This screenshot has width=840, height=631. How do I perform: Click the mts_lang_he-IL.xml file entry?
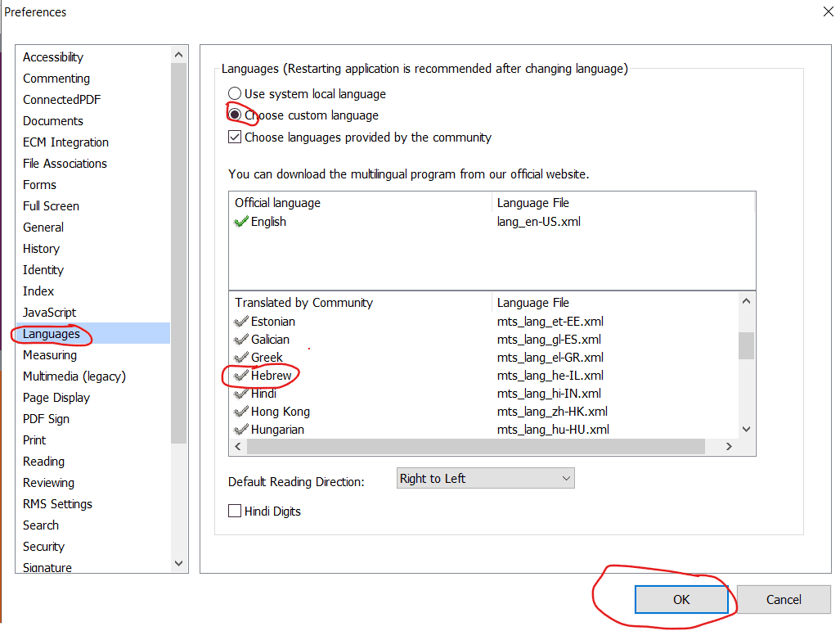coord(550,376)
